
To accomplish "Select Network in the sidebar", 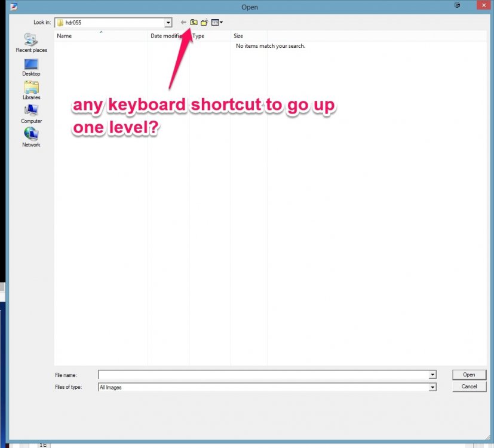I will [30, 136].
